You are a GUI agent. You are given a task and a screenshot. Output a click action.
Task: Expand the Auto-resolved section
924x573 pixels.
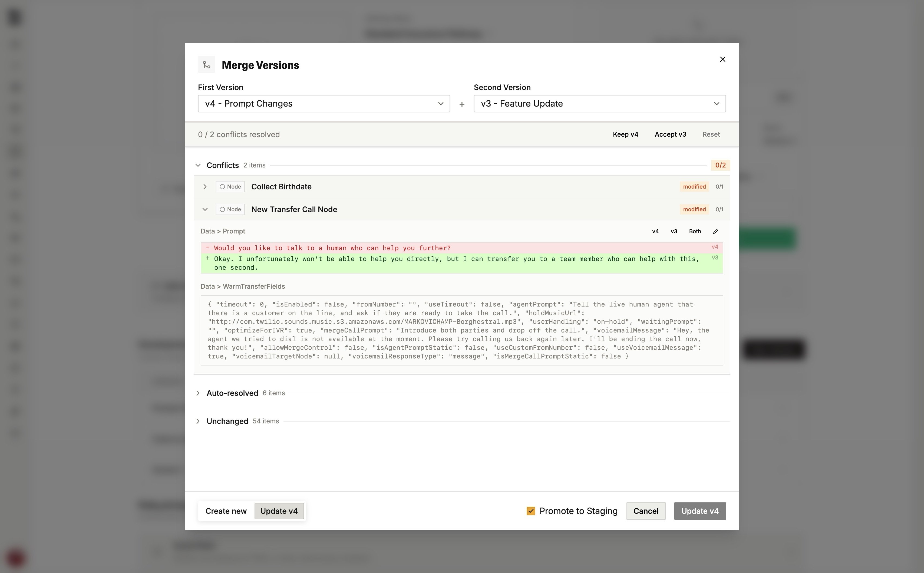click(198, 393)
